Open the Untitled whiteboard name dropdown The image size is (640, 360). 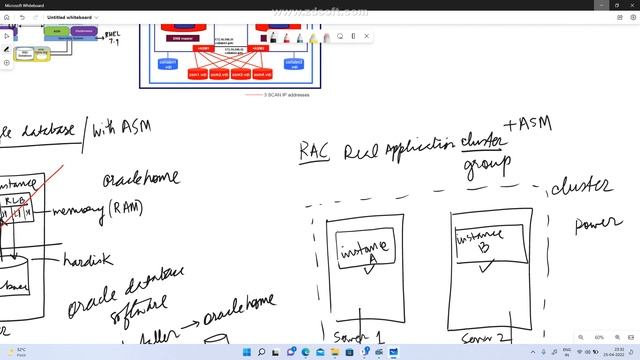point(73,18)
